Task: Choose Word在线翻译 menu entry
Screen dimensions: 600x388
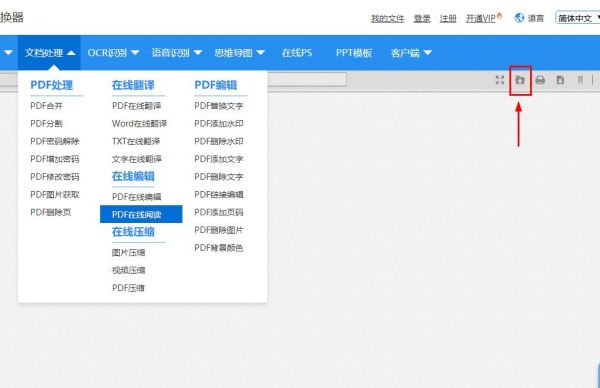Action: (139, 124)
